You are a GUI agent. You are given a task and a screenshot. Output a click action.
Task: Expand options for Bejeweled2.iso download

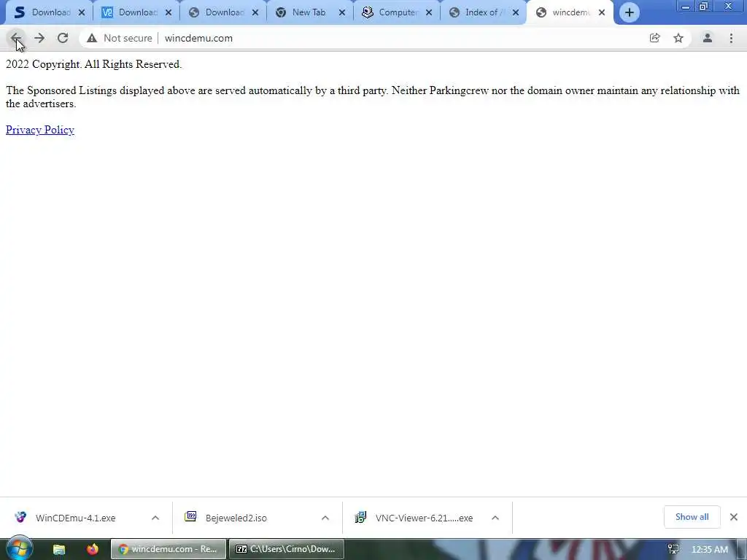[x=325, y=518]
